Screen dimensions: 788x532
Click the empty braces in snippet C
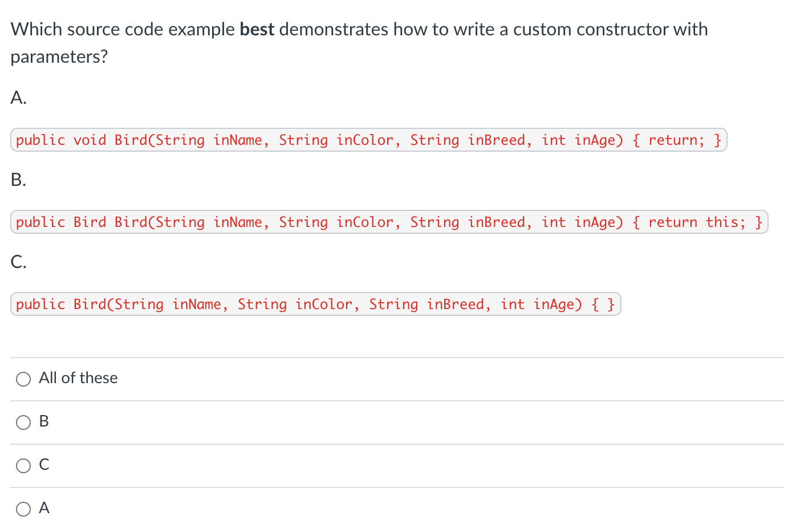(603, 304)
